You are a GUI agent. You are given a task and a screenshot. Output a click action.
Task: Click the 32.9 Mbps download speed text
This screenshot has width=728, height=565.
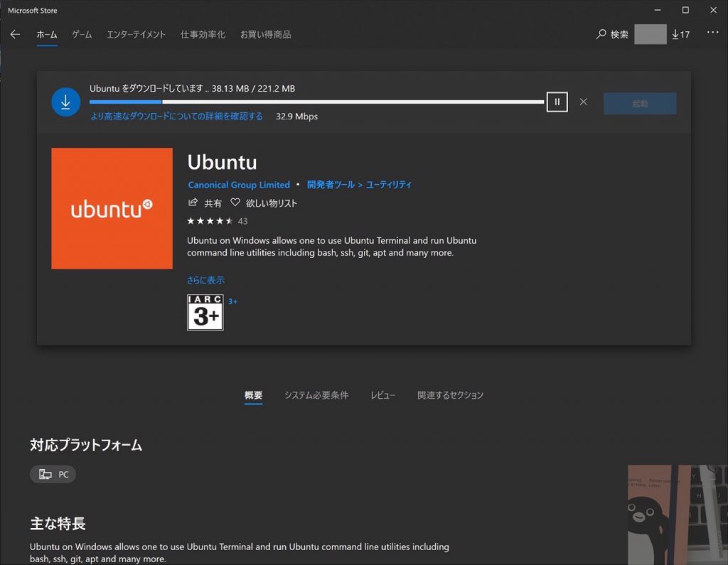click(296, 117)
